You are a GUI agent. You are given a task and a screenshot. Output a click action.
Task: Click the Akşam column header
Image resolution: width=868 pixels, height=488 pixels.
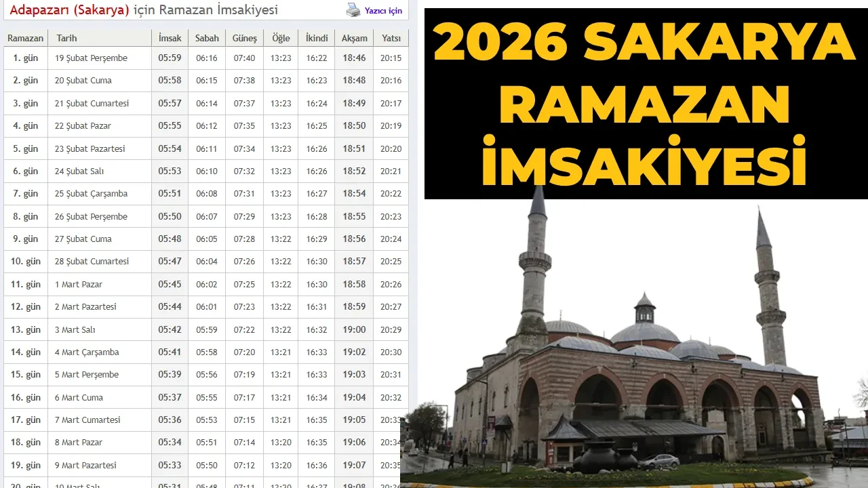[353, 38]
